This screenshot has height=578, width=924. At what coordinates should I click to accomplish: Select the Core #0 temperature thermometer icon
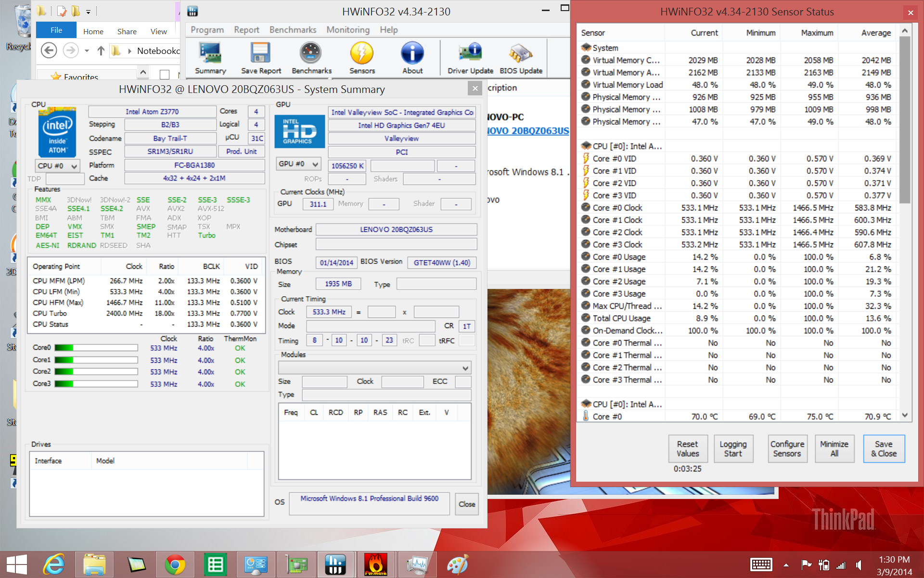click(x=586, y=416)
